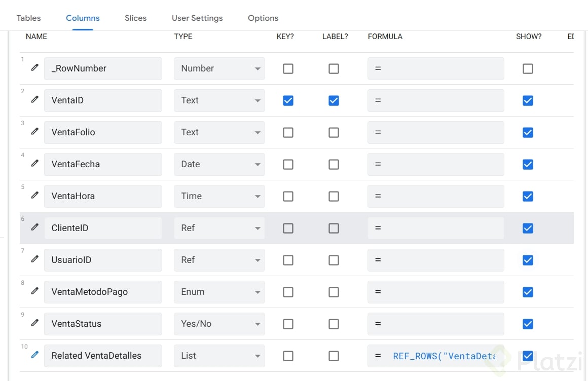Edit the Related VentaDetalles column pencil
The image size is (588, 381).
click(34, 355)
